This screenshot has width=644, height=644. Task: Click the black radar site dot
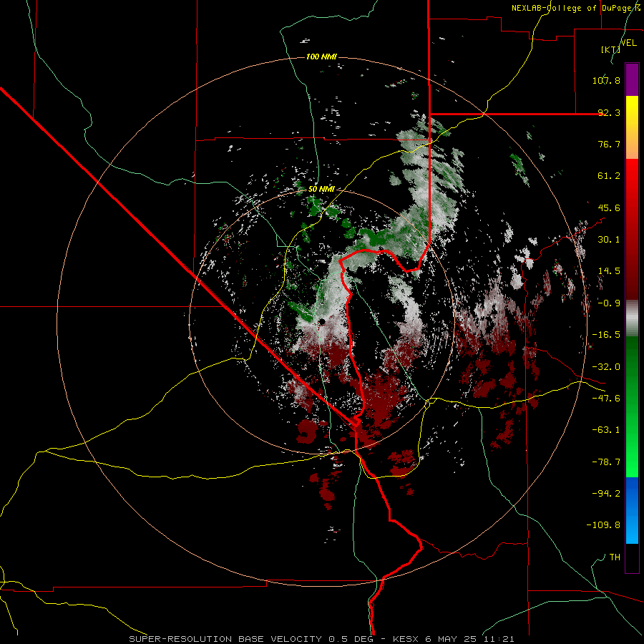pos(322,321)
